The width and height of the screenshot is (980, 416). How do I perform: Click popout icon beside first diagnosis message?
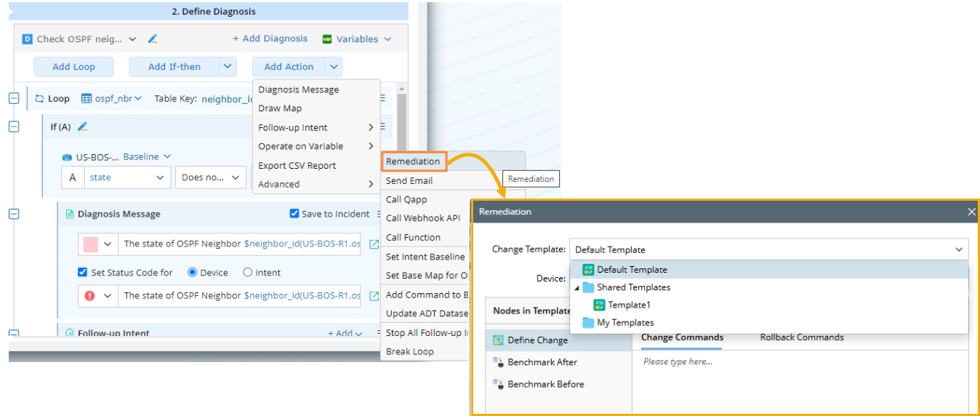(x=374, y=244)
